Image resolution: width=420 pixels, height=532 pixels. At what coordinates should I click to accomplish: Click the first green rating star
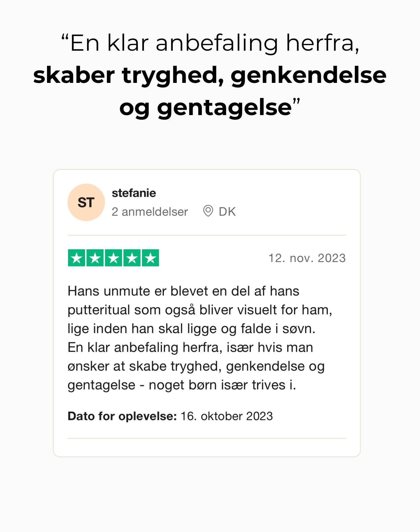[76, 258]
